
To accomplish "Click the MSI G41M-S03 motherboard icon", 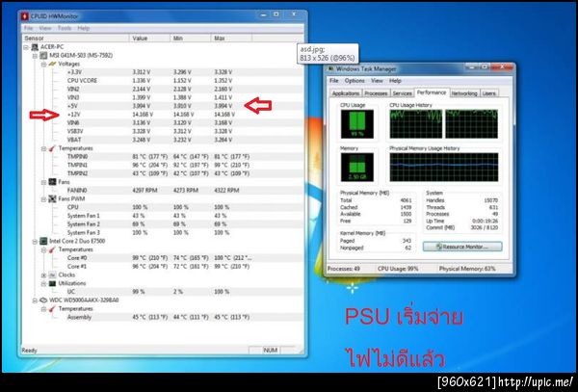I will 43,55.
